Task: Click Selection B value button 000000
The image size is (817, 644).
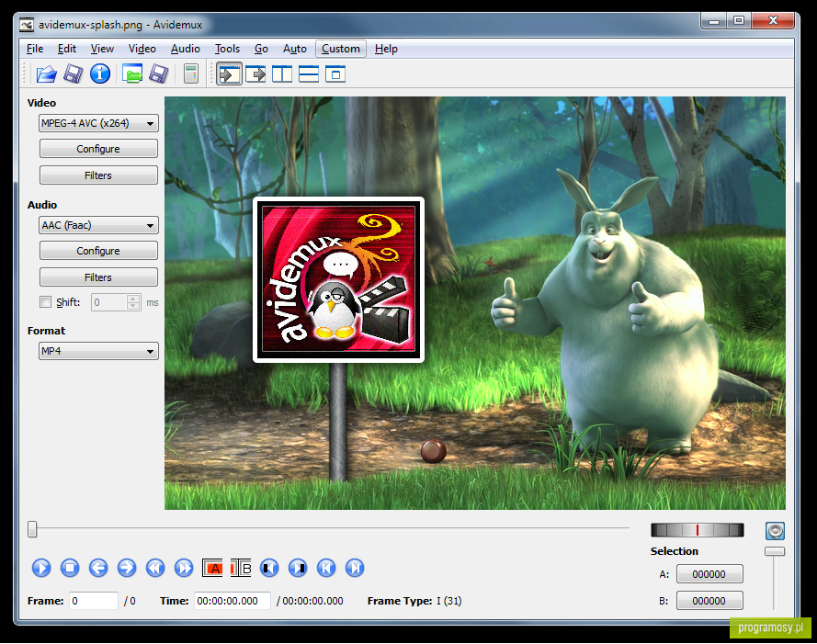Action: tap(709, 601)
